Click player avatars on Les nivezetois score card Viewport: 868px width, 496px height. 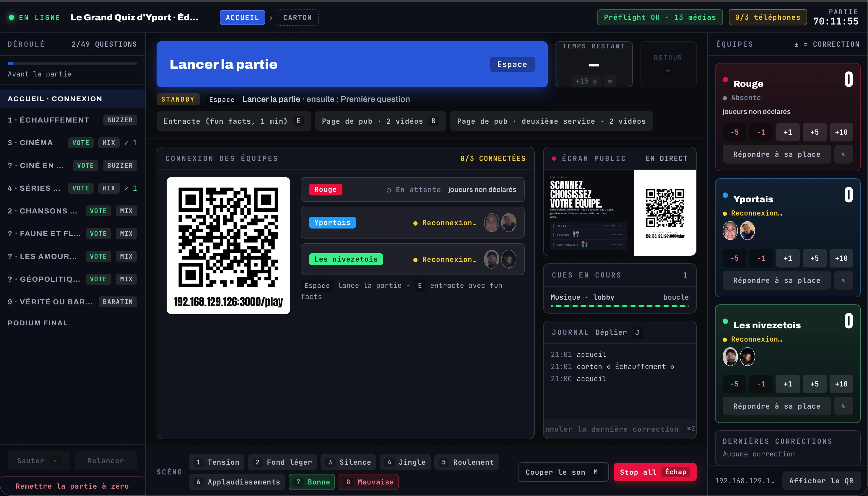point(739,357)
